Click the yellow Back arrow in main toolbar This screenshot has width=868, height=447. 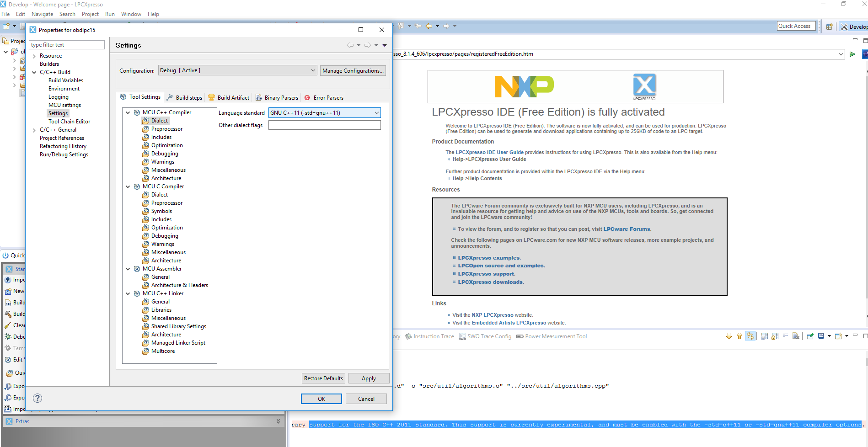coord(429,26)
